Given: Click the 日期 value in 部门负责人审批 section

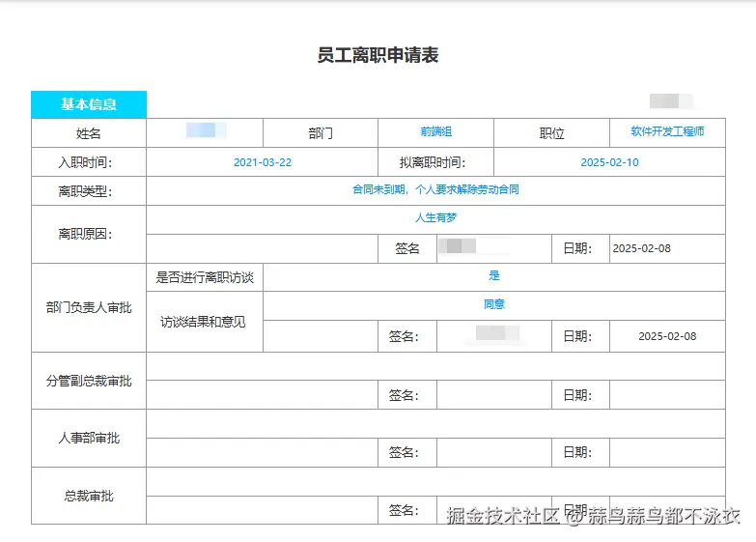Looking at the screenshot, I should click(667, 336).
